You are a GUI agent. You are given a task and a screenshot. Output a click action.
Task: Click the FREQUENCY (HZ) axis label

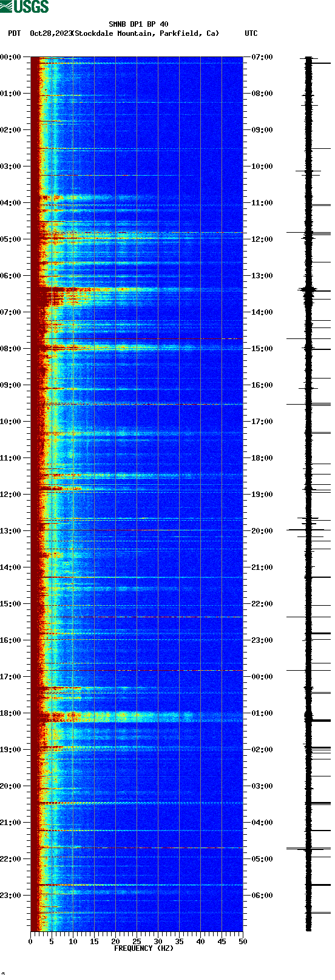[x=144, y=948]
